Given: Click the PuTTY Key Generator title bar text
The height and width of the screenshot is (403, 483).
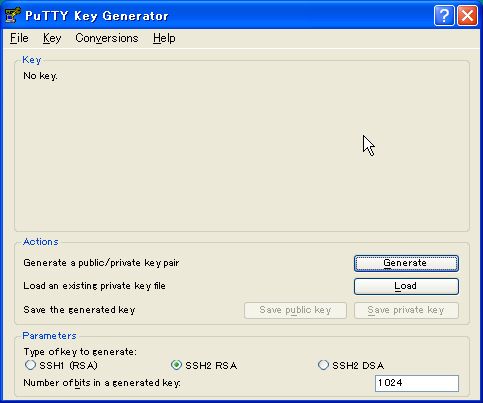Looking at the screenshot, I should click(x=97, y=16).
